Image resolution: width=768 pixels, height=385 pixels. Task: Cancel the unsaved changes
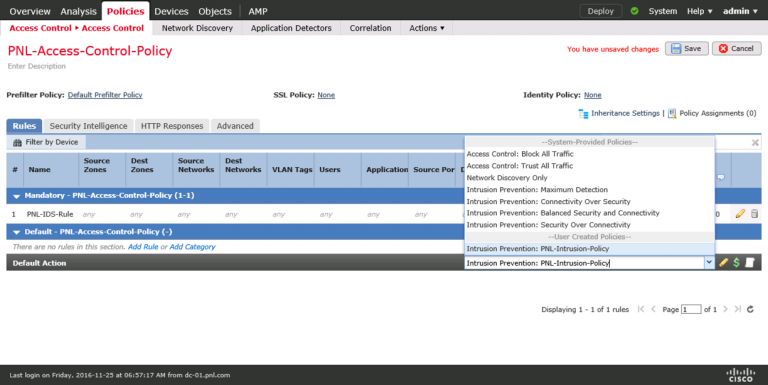737,48
